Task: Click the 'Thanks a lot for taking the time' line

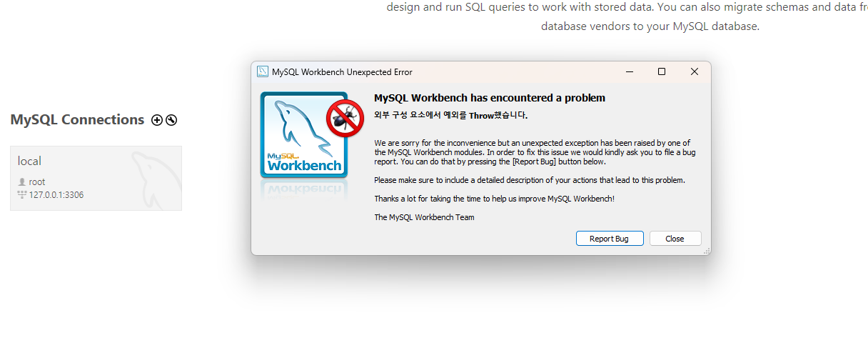Action: click(x=494, y=199)
